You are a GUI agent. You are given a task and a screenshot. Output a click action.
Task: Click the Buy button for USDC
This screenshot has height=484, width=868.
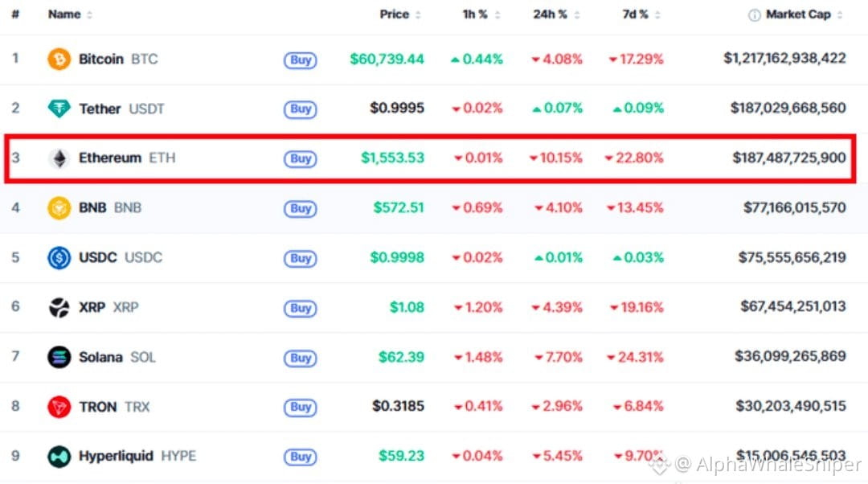coord(300,259)
